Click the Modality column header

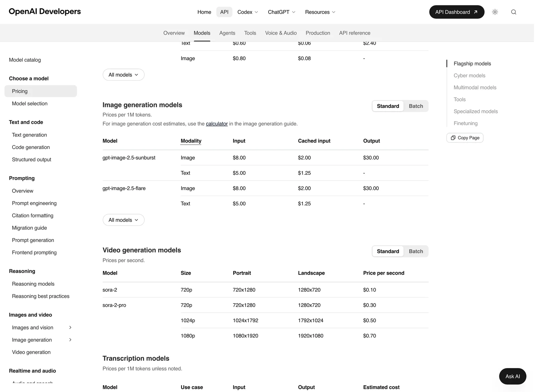[x=191, y=141]
